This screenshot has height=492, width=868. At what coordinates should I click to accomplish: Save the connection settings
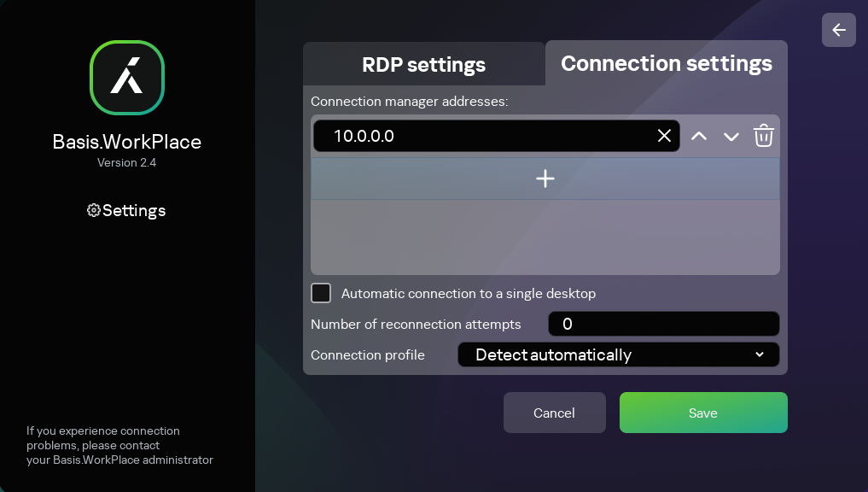click(x=702, y=413)
